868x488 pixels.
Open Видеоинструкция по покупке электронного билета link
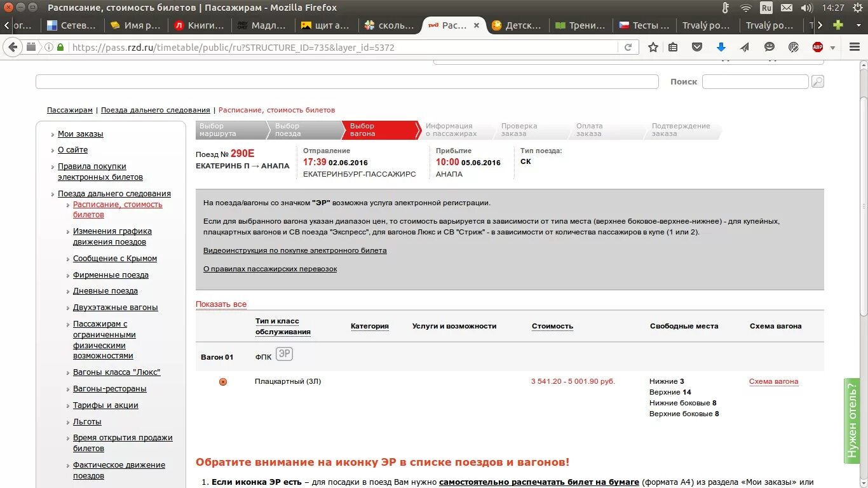[x=295, y=250]
